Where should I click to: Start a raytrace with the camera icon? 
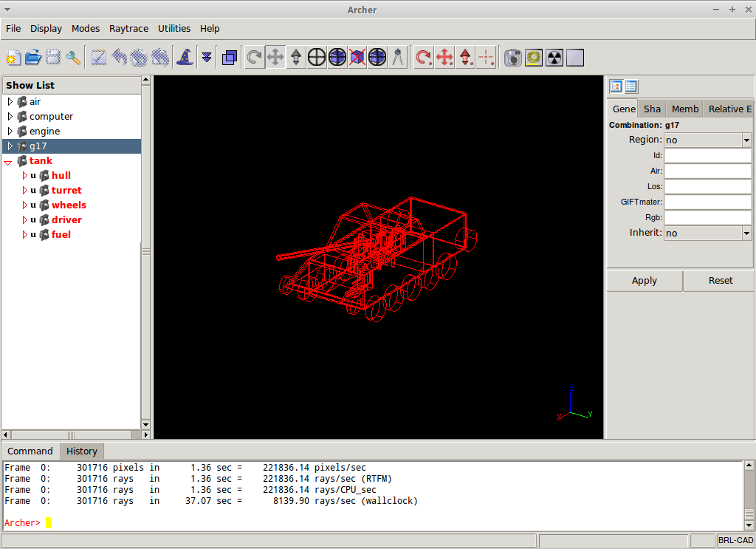513,56
